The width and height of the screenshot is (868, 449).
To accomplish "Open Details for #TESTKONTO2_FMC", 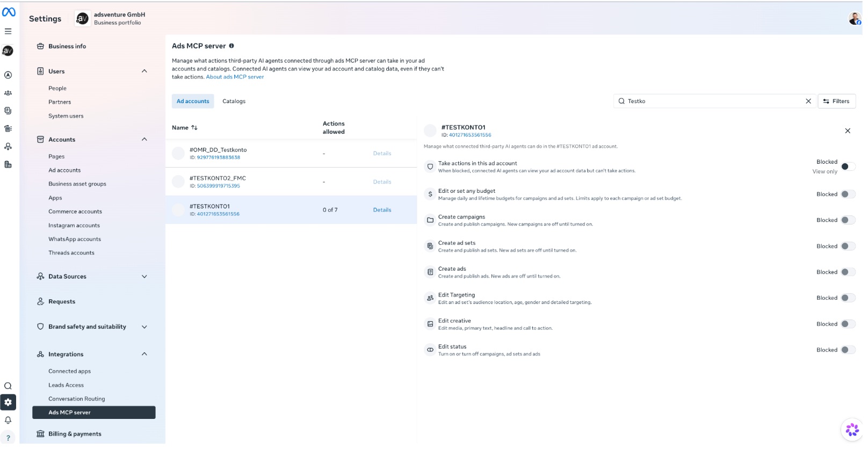I will (382, 182).
